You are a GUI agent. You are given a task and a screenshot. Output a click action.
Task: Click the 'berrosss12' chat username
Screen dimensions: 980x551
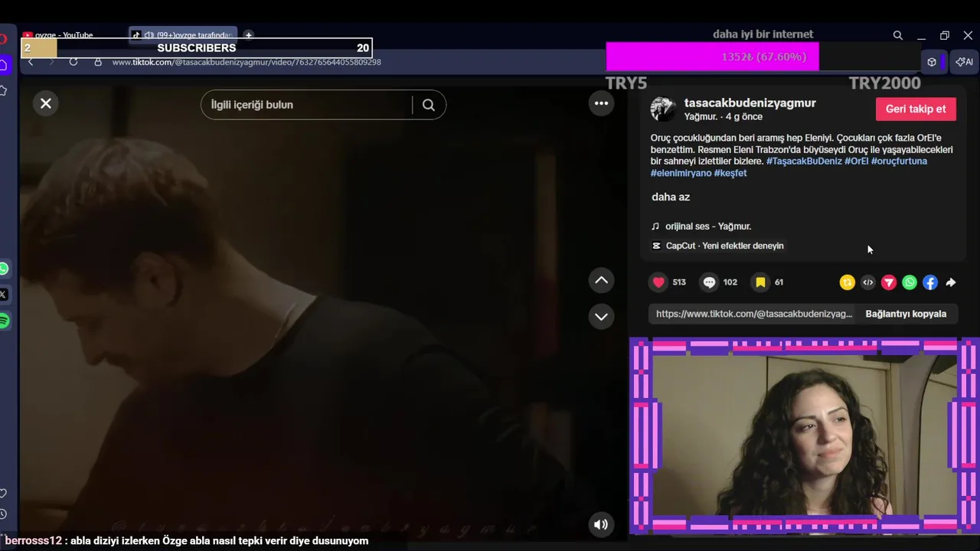[x=33, y=540]
